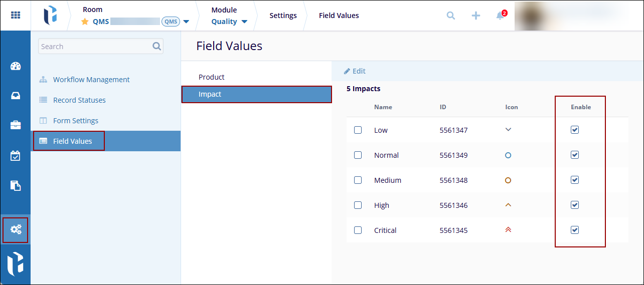The image size is (644, 285).
Task: Click the notifications bell icon
Action: click(500, 16)
